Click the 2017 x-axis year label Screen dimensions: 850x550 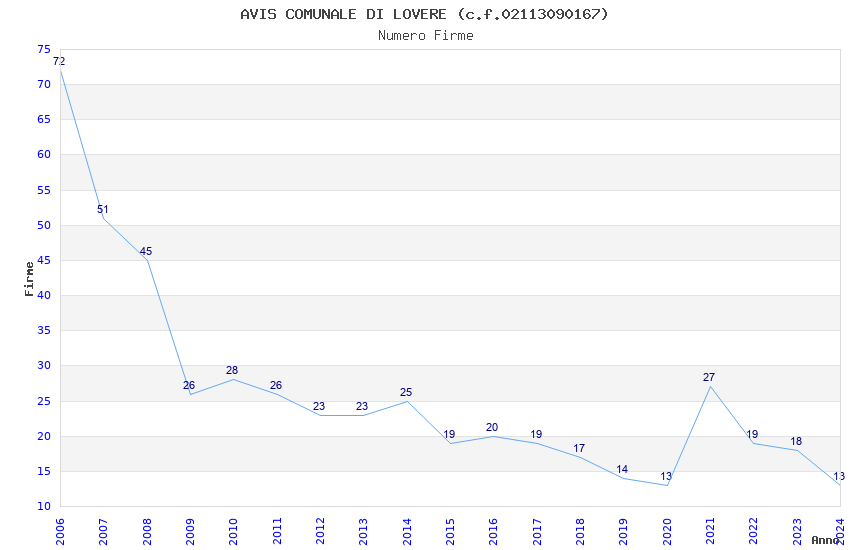point(537,531)
